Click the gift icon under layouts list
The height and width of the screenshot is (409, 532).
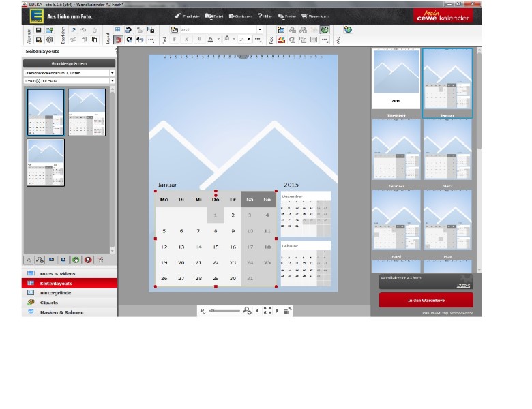[x=101, y=260]
